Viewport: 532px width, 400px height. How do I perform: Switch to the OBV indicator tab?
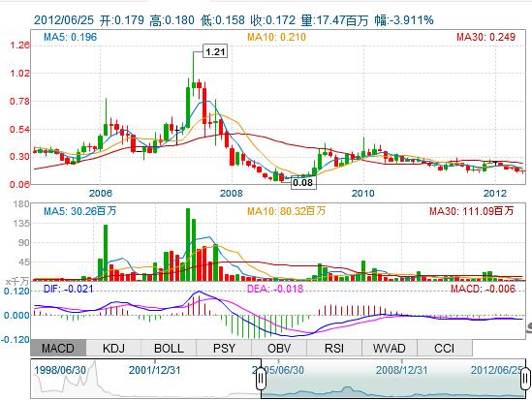pyautogui.click(x=279, y=348)
